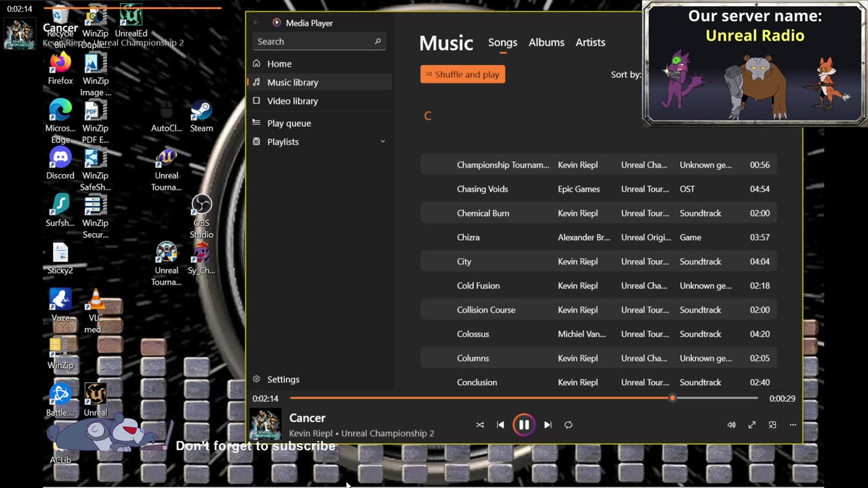Open Unreal icon beside Battle.net
The width and height of the screenshot is (868, 488).
click(96, 401)
